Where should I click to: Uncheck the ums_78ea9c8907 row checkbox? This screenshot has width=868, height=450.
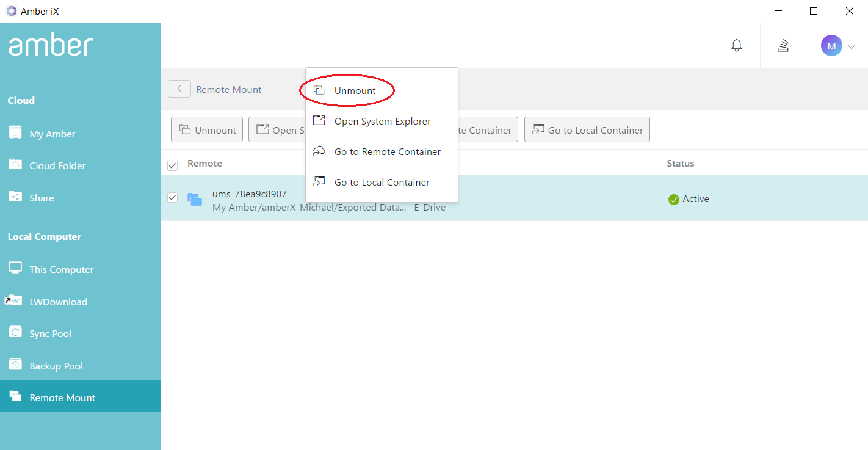[173, 197]
